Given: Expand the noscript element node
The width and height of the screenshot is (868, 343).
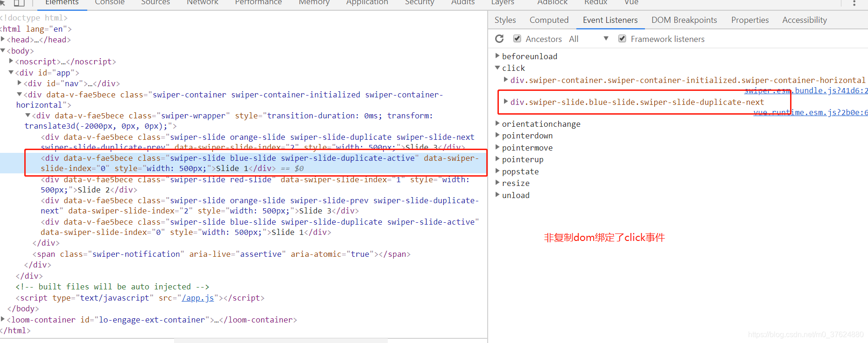Looking at the screenshot, I should point(11,61).
